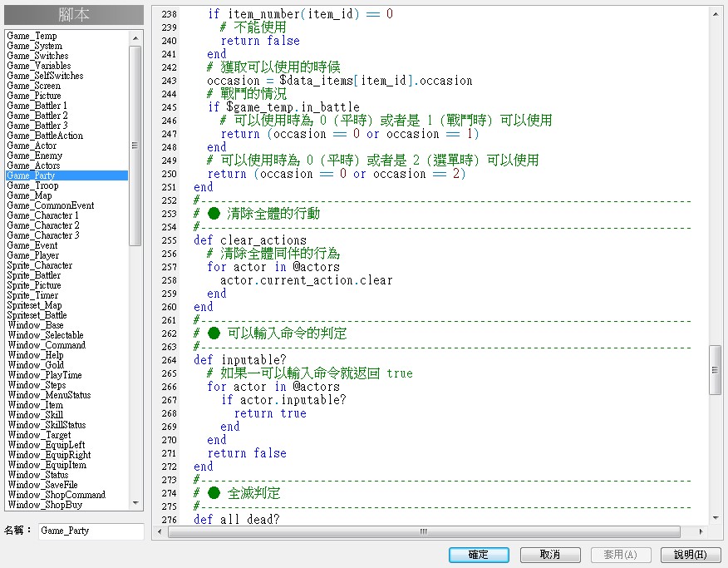
Task: Choose Game_Actor in the script list
Action: (x=32, y=146)
